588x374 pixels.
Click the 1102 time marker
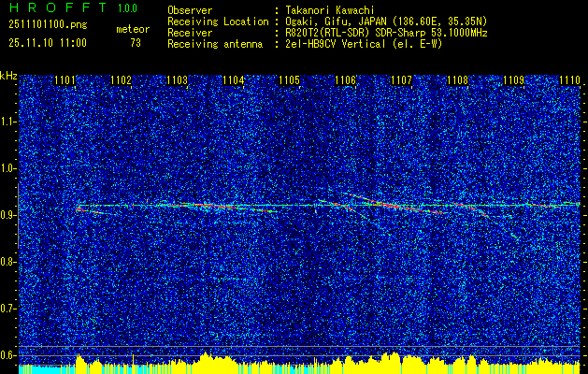121,80
